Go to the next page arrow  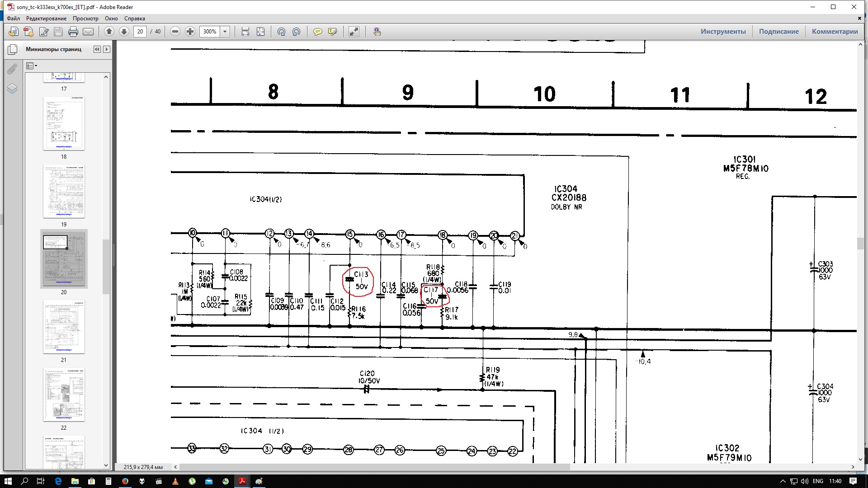[x=124, y=32]
